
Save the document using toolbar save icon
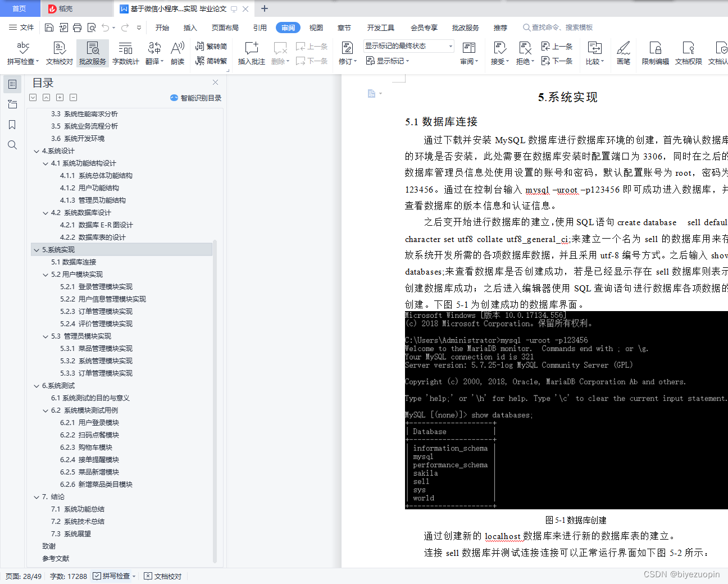49,28
